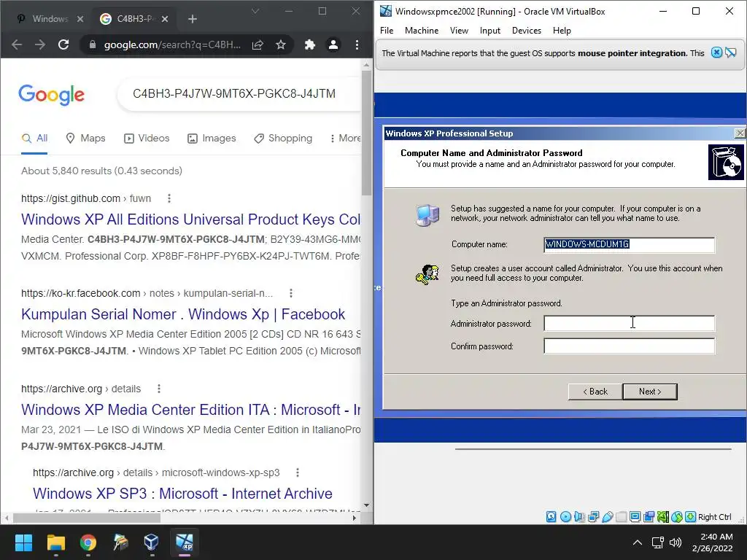Open Windows XP Media Center Edition ITA link
The image size is (747, 560).
190,410
